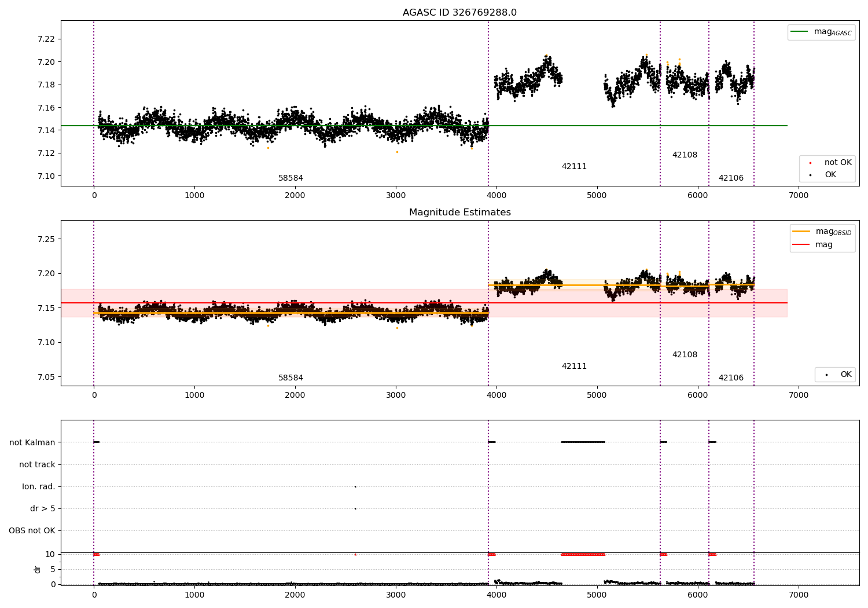Viewport: 868px width, 608px height.
Task: Click the orange mag OBSID line for obsid 58584
Action: click(291, 313)
